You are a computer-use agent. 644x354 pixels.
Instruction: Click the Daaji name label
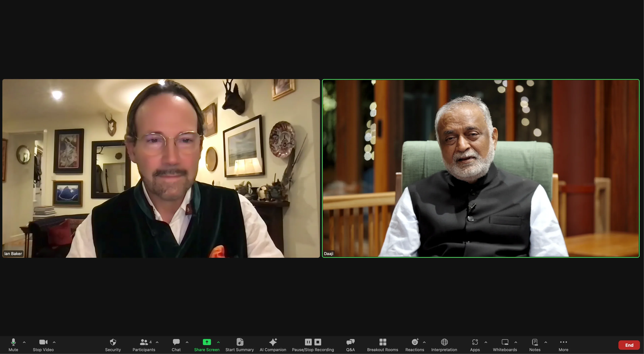point(329,254)
